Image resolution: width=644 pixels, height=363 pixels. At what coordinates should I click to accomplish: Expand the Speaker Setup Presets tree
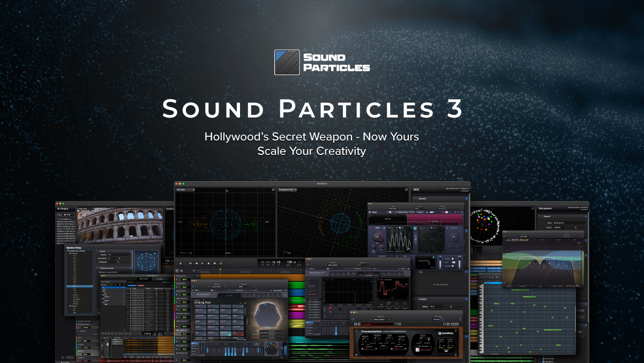[77, 251]
